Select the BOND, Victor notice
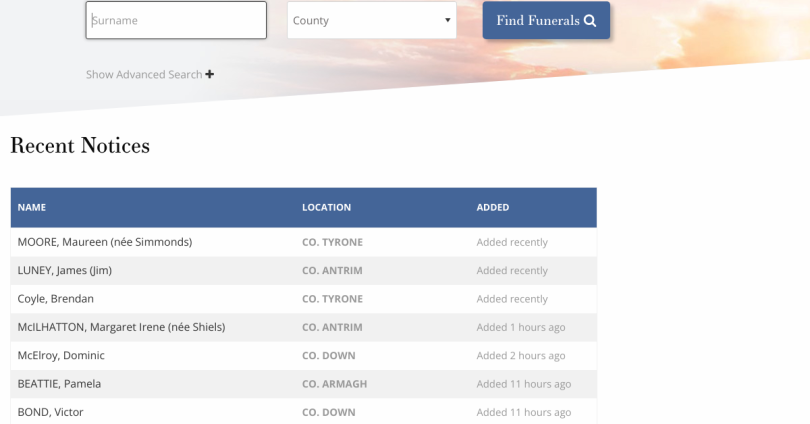Image resolution: width=810 pixels, height=424 pixels. coord(50,413)
